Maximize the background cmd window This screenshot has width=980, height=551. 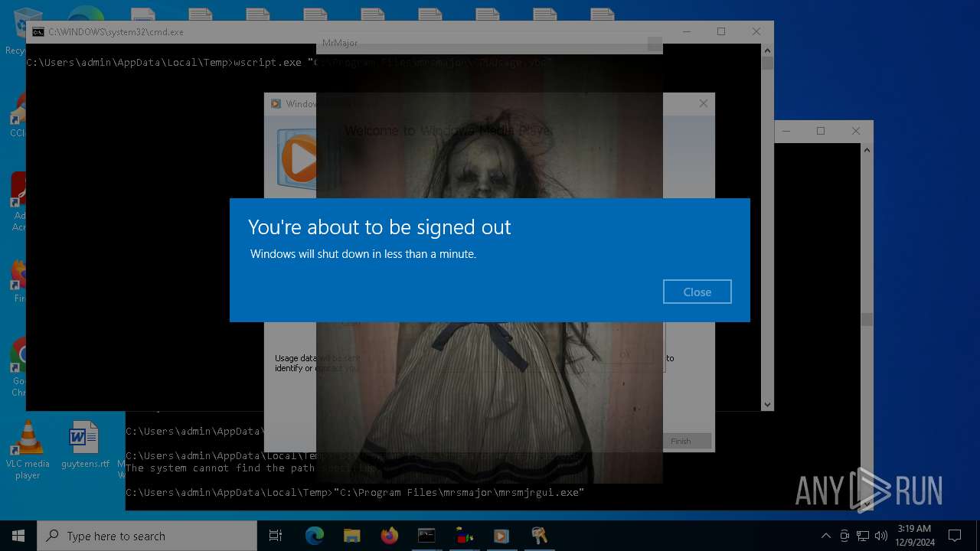coord(821,131)
